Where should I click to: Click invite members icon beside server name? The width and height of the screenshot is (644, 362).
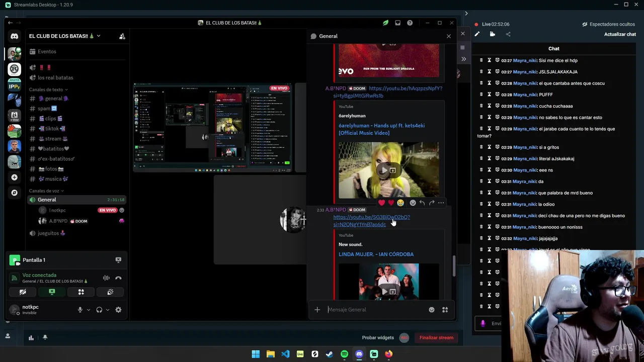[x=122, y=36]
